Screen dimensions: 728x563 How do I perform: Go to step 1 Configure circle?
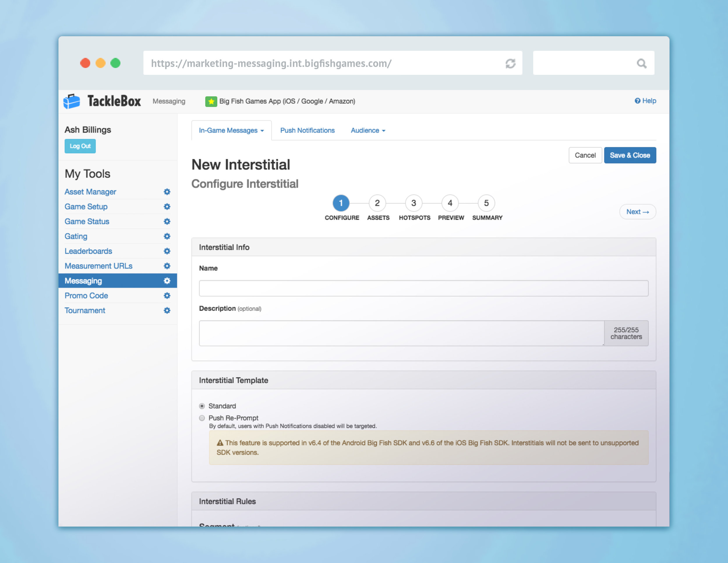[341, 203]
